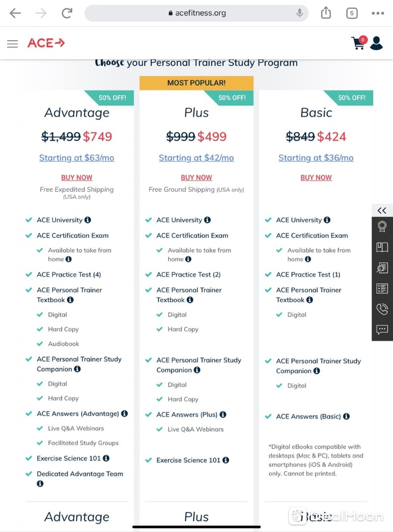The height and width of the screenshot is (532, 393).
Task: Click the certification ribbon icon in sidebar
Action: point(382,226)
